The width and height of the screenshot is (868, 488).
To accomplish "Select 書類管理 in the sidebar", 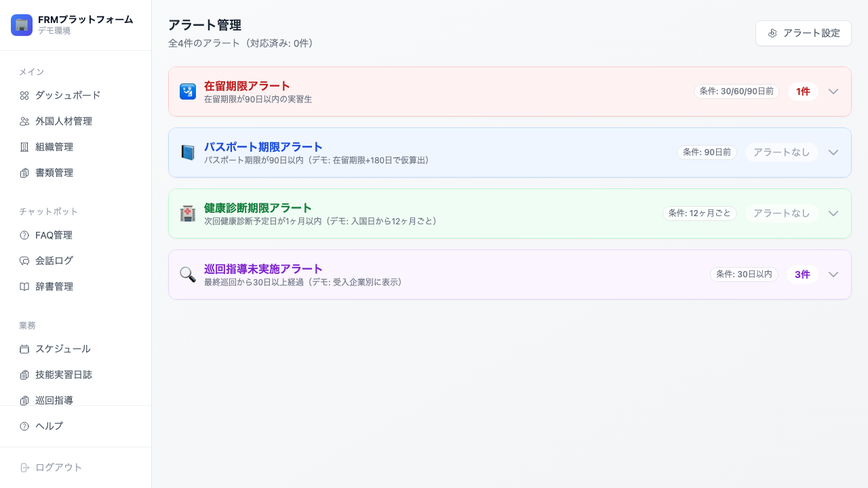I will point(76,173).
